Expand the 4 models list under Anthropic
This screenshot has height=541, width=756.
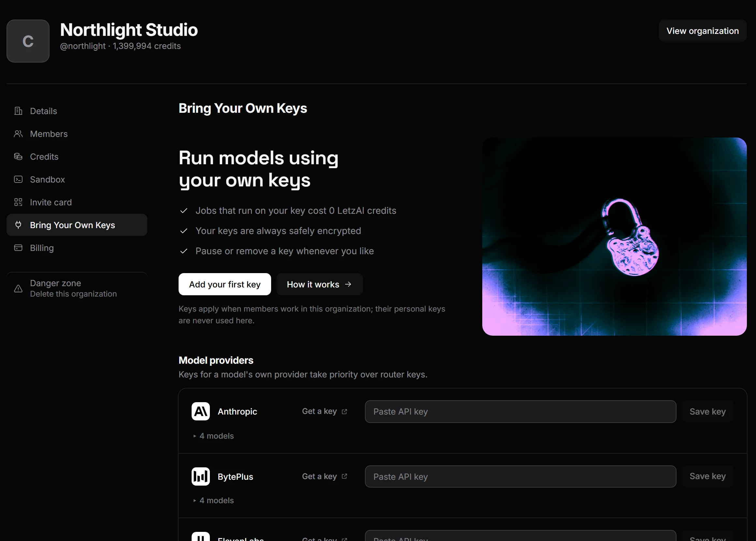coord(213,436)
